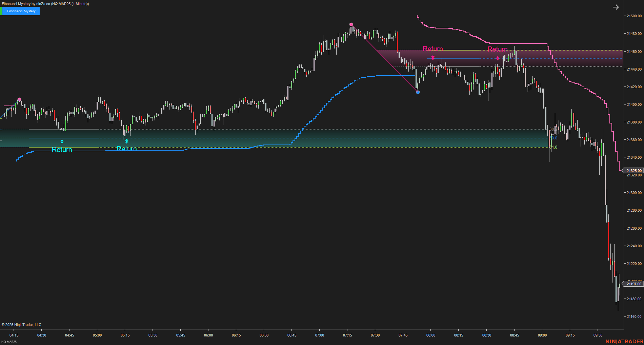Click the 2025 NinjaTrader LLC copyright text
Screen dimensions: 644x345
22,325
